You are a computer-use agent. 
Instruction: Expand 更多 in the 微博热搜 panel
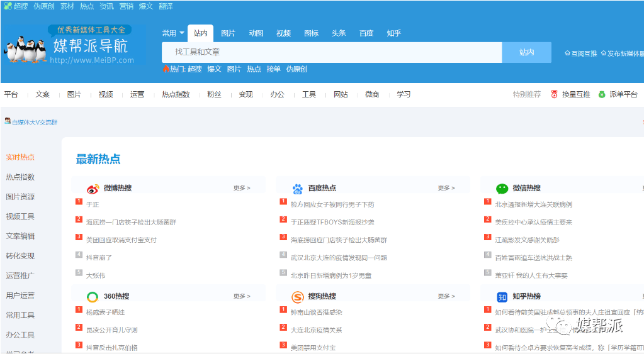tap(242, 188)
